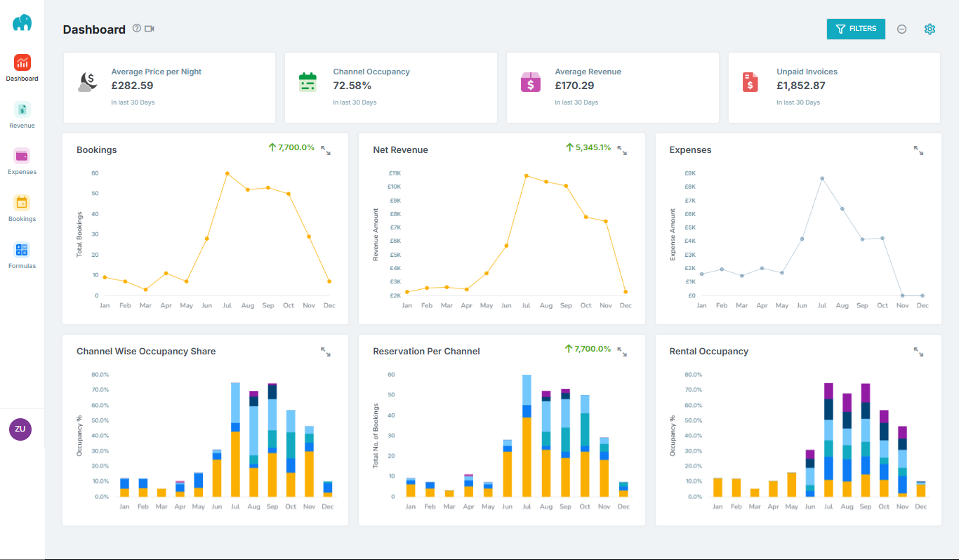
Task: Expand the Rental Occupancy chart
Action: (x=918, y=352)
